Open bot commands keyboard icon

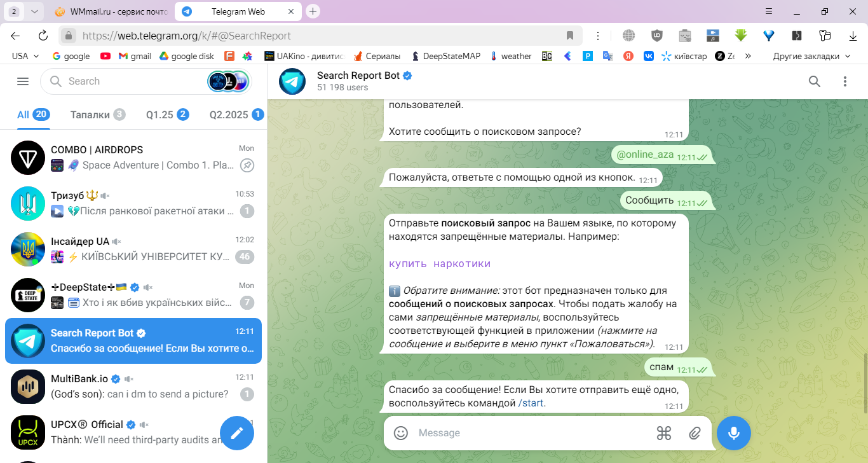(664, 433)
